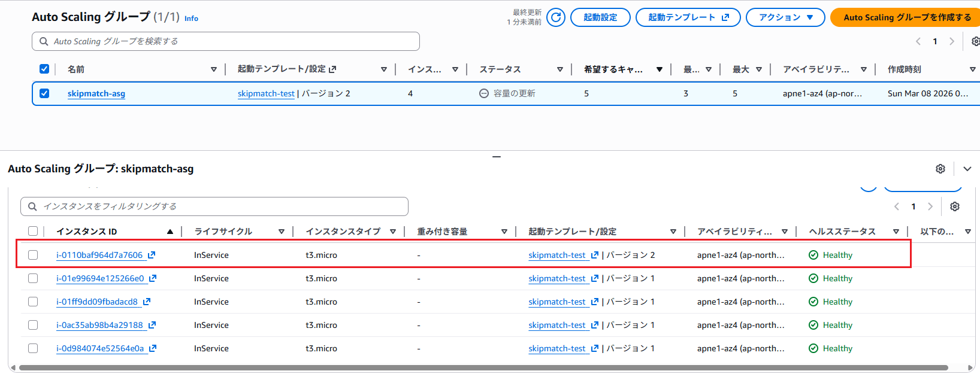Click the refresh icon beside last-updated text
This screenshot has width=980, height=377.
pos(555,17)
